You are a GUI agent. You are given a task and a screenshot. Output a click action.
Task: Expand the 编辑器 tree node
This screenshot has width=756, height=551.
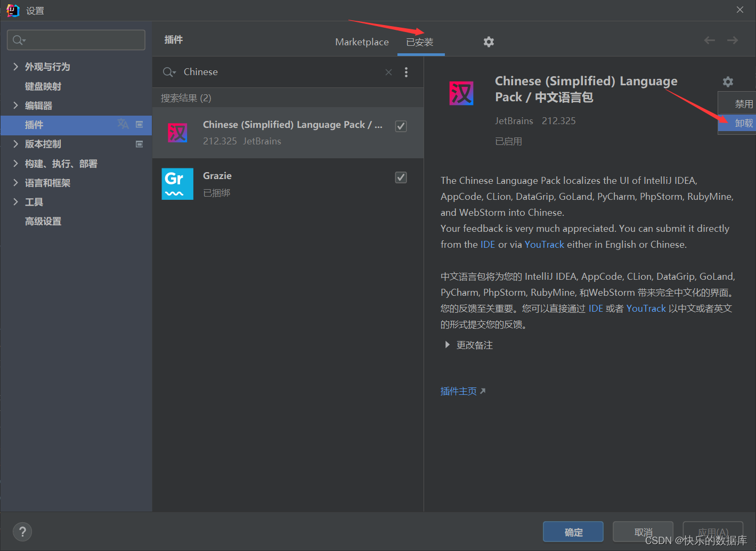point(15,106)
